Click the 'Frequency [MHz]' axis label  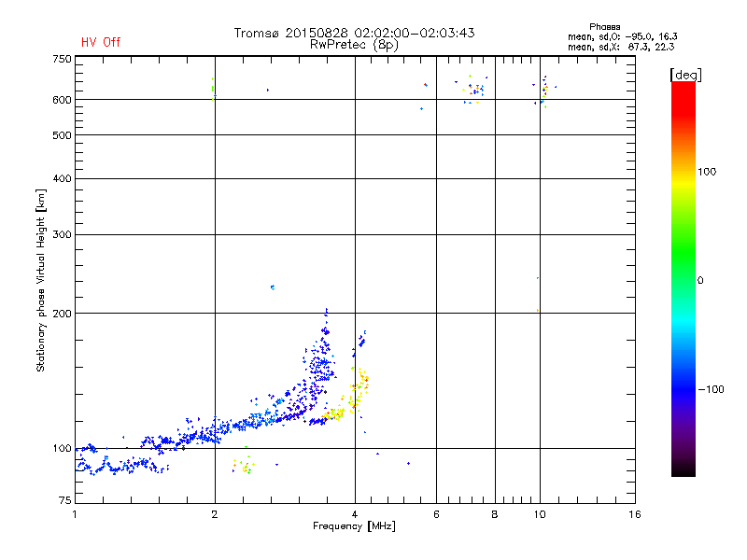click(x=354, y=526)
